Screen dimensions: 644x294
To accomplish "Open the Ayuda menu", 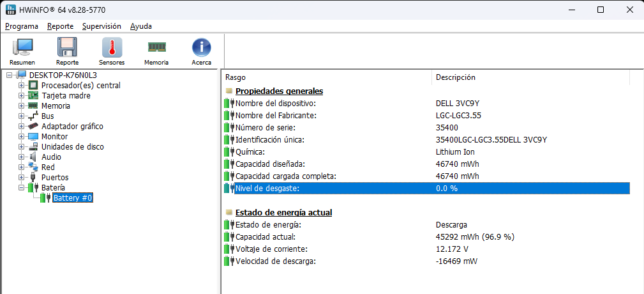I will click(140, 26).
